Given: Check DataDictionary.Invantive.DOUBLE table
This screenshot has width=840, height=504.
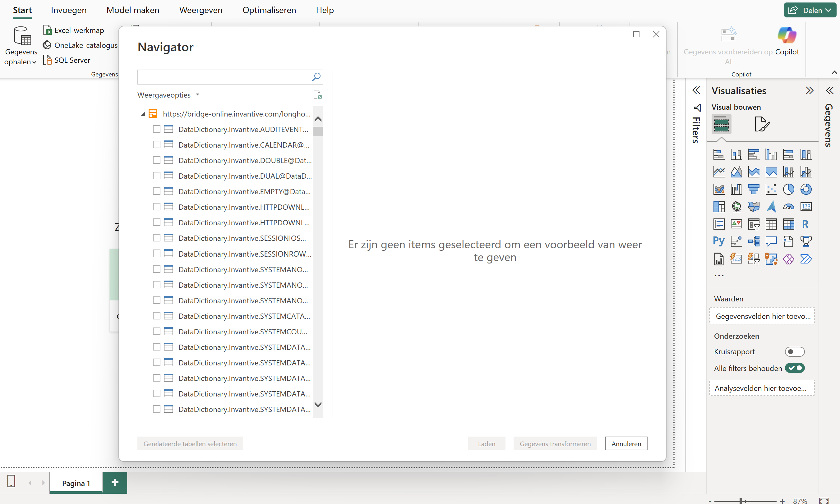Looking at the screenshot, I should click(156, 160).
